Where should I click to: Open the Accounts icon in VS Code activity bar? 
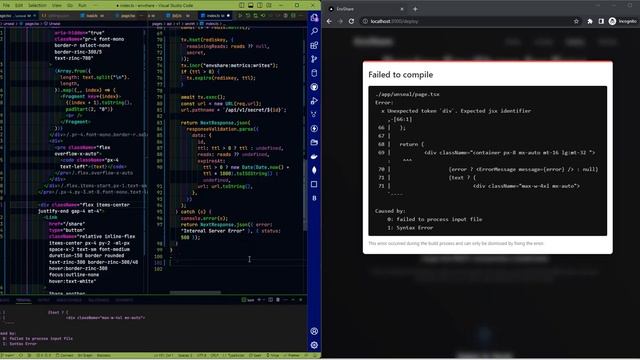[x=314, y=331]
